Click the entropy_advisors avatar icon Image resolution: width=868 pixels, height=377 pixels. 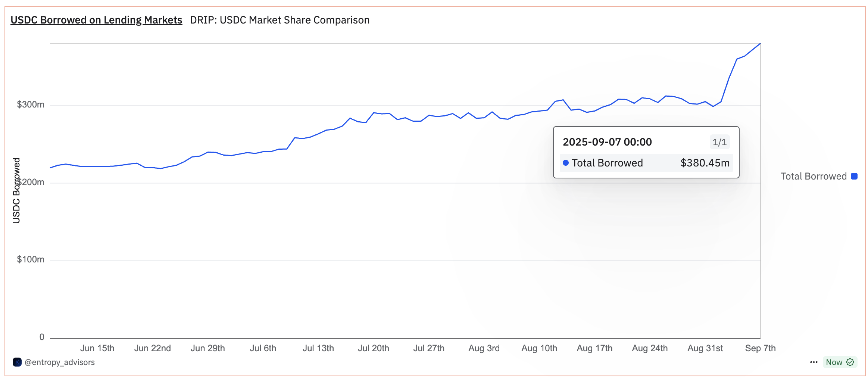click(17, 362)
